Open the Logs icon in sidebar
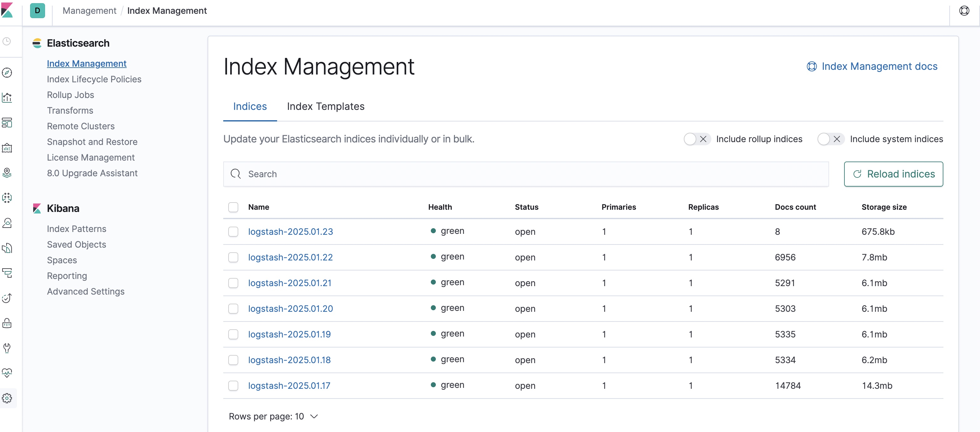This screenshot has width=980, height=432. coord(7,248)
